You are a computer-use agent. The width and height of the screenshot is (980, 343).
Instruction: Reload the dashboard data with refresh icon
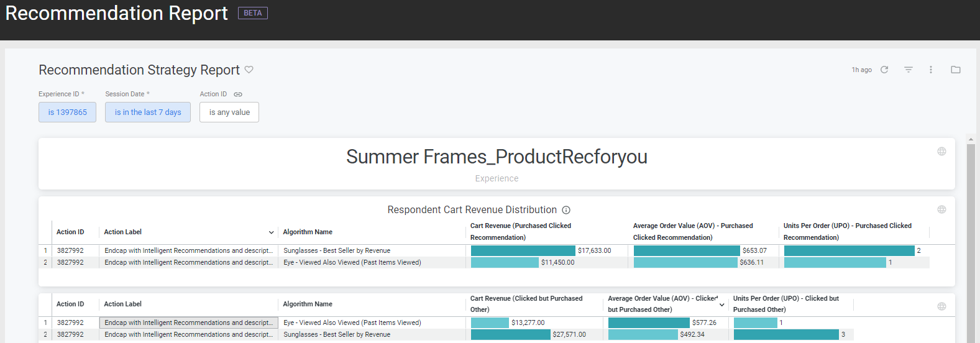[884, 70]
